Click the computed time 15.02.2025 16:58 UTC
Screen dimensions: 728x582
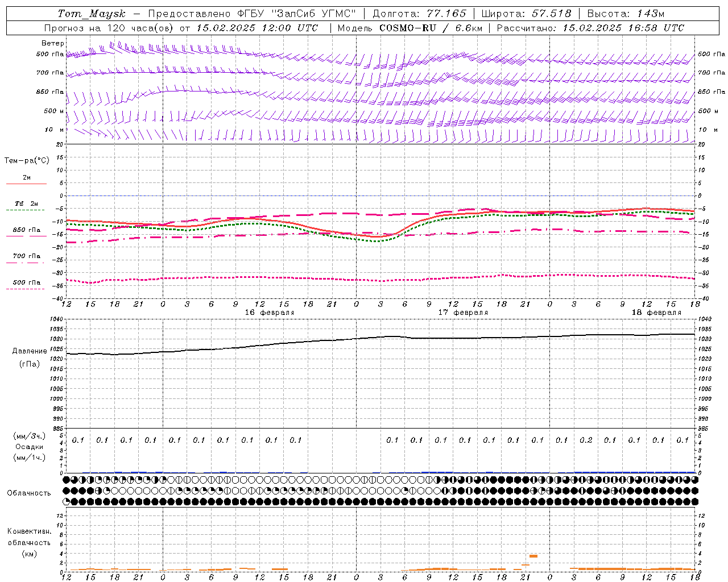pyautogui.click(x=623, y=28)
